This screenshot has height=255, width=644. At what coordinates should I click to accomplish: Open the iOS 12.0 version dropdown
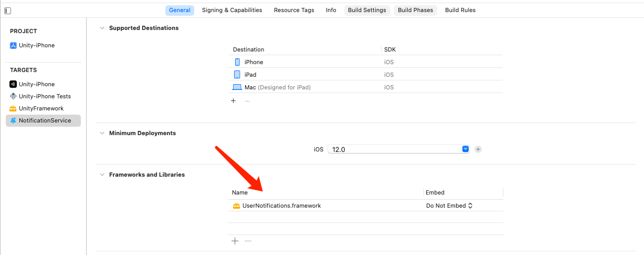click(x=398, y=149)
